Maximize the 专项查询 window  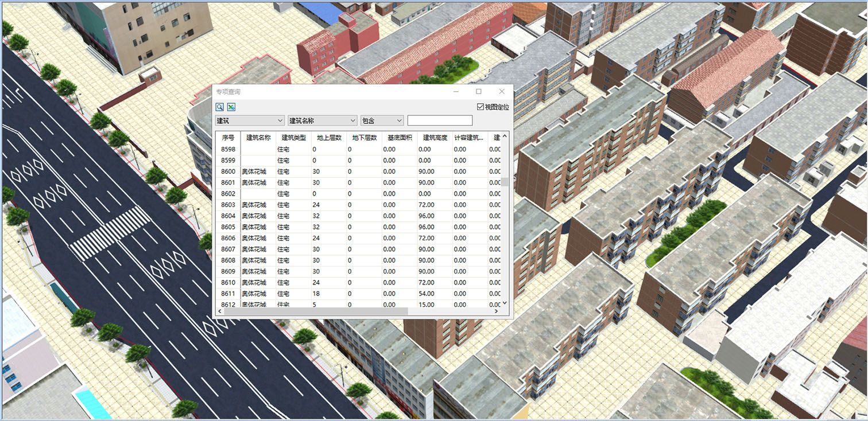(479, 92)
